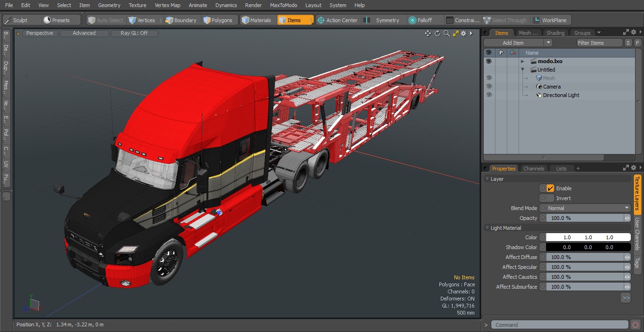Open viewport settings gear

(x=463, y=33)
